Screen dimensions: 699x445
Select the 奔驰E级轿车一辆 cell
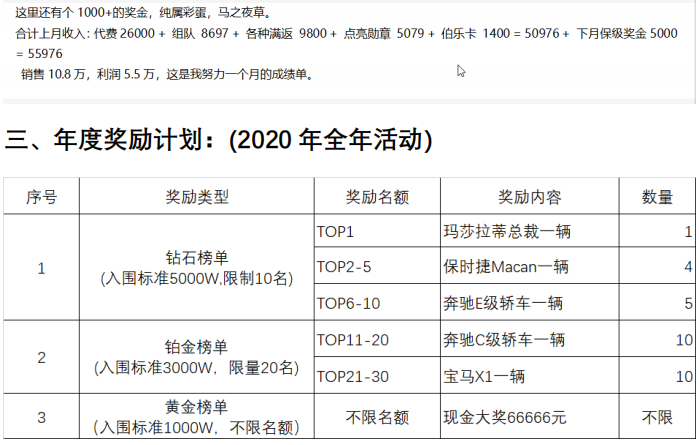[x=530, y=303]
